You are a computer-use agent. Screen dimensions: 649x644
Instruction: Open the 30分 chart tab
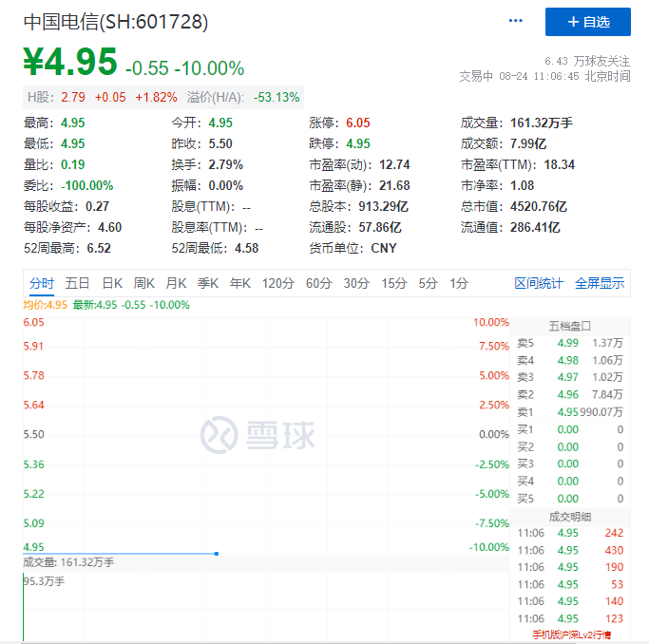[x=356, y=283]
